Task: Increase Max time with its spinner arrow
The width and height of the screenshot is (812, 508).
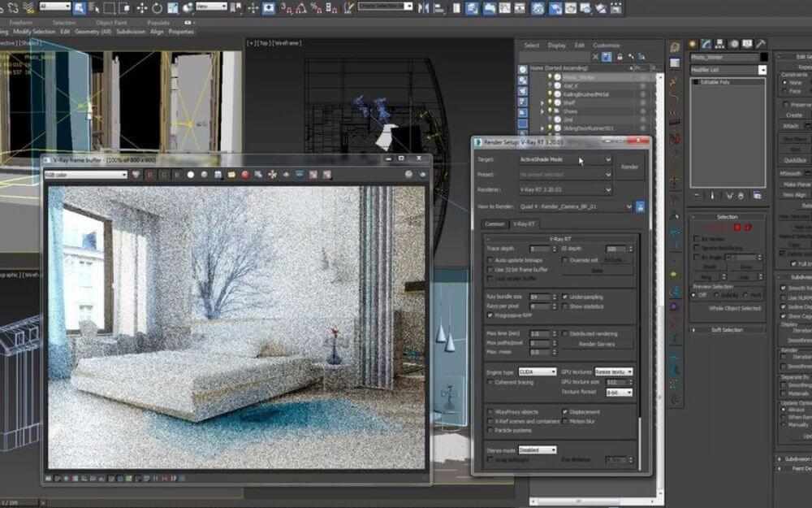Action: point(555,330)
